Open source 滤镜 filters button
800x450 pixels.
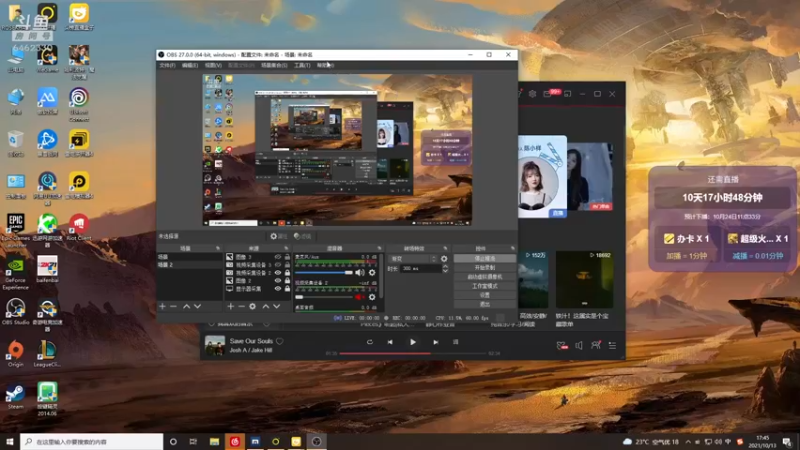(303, 236)
